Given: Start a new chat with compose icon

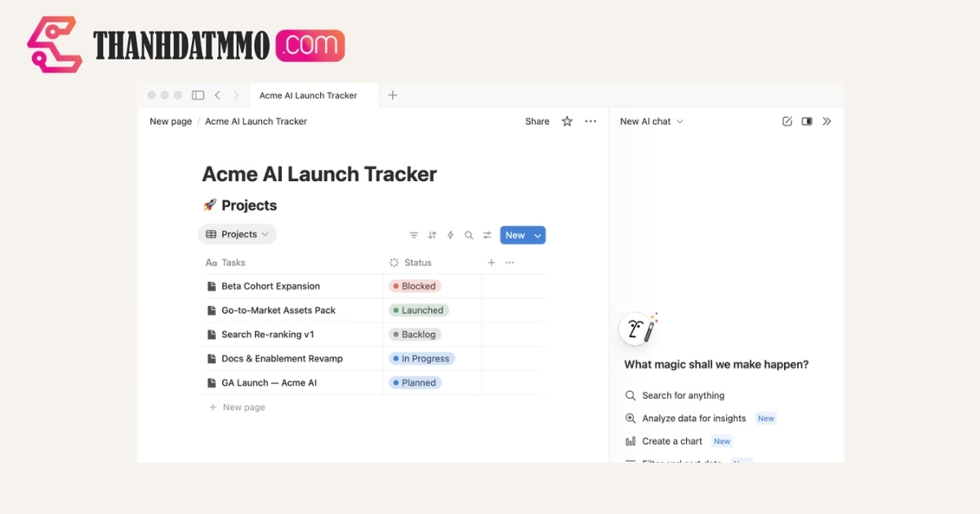Looking at the screenshot, I should pos(786,122).
